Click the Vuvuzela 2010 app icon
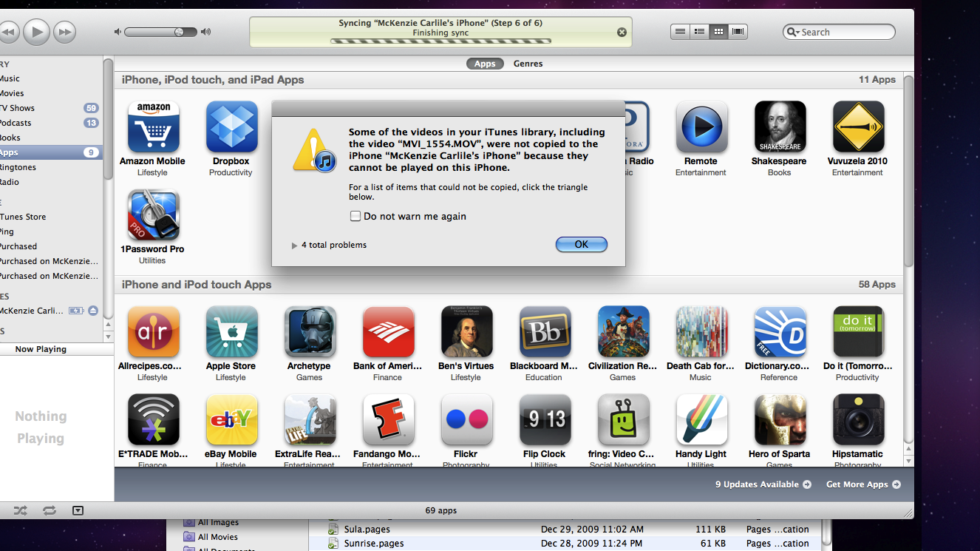This screenshot has width=980, height=551. [858, 127]
